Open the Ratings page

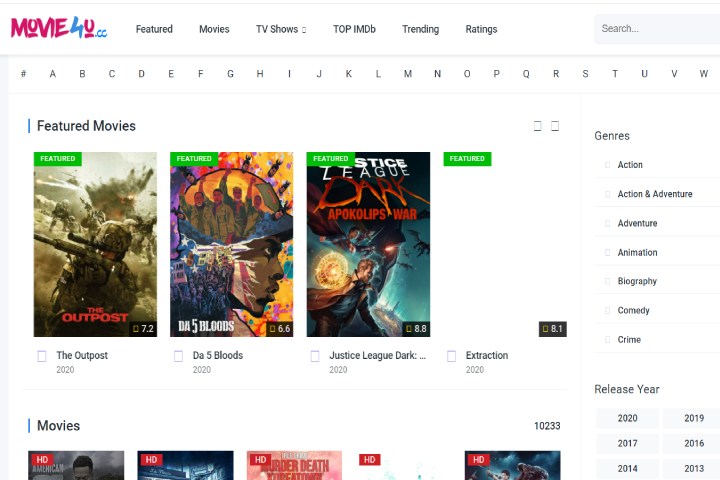click(481, 29)
